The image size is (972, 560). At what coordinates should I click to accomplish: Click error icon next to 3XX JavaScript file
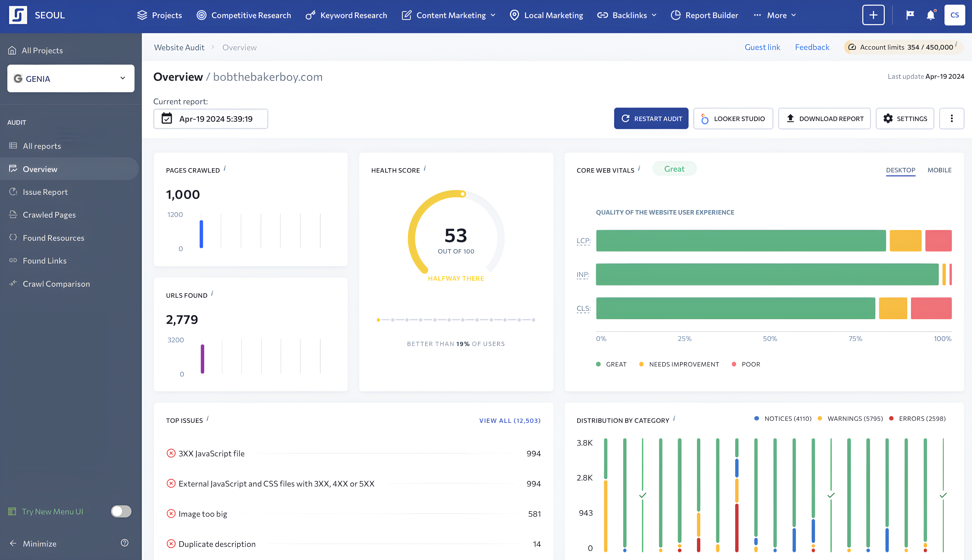pos(171,453)
